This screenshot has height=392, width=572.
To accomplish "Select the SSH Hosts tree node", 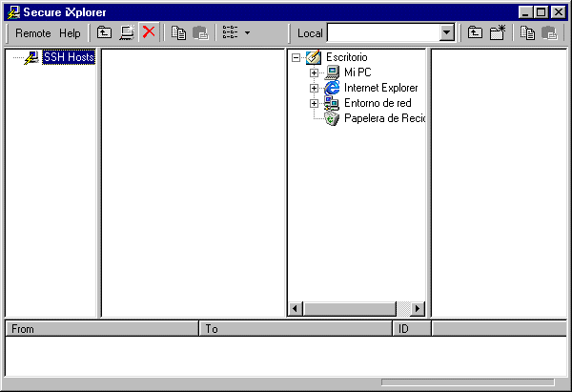I will pos(69,57).
